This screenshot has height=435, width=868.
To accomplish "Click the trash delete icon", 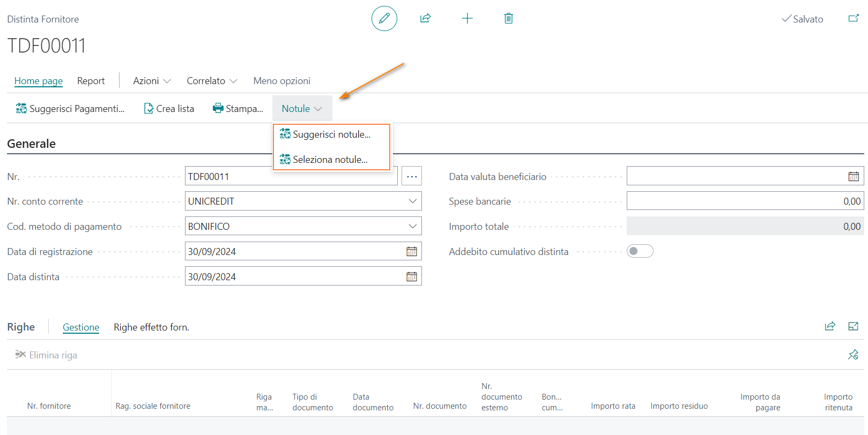I will point(508,19).
